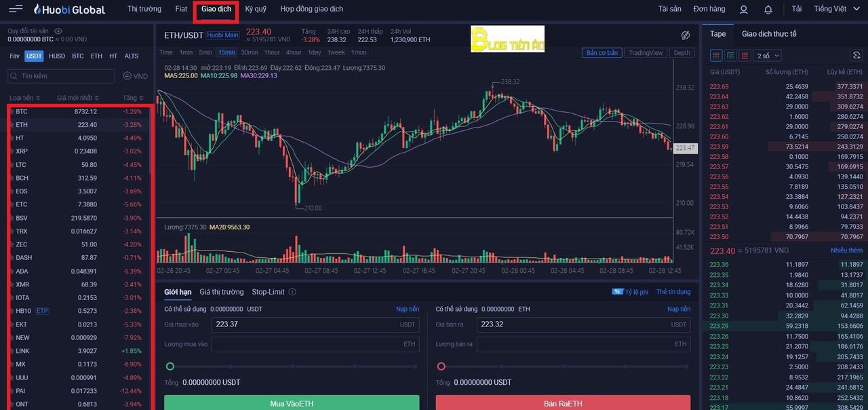Select the BSV row in coin list
Viewport: 868px width, 410px height.
coord(78,218)
